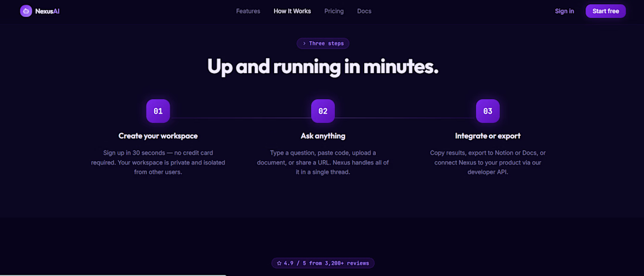Click the NexusAI brand name
Image resolution: width=644 pixels, height=276 pixels.
point(47,11)
